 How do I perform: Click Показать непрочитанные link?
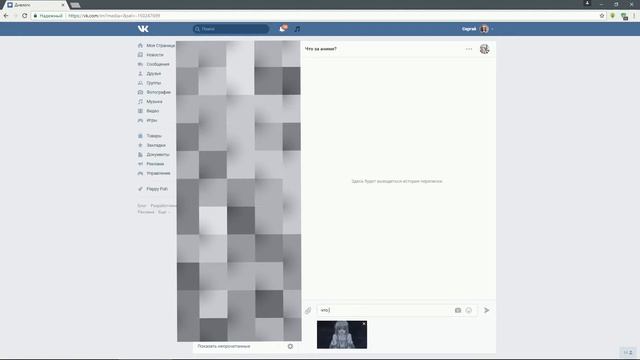coord(224,346)
